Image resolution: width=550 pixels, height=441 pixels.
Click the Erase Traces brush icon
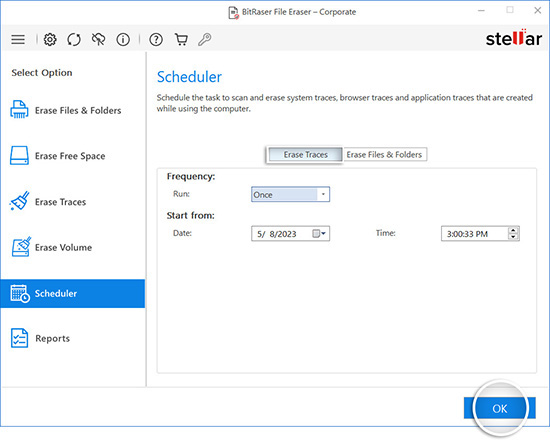pyautogui.click(x=19, y=201)
